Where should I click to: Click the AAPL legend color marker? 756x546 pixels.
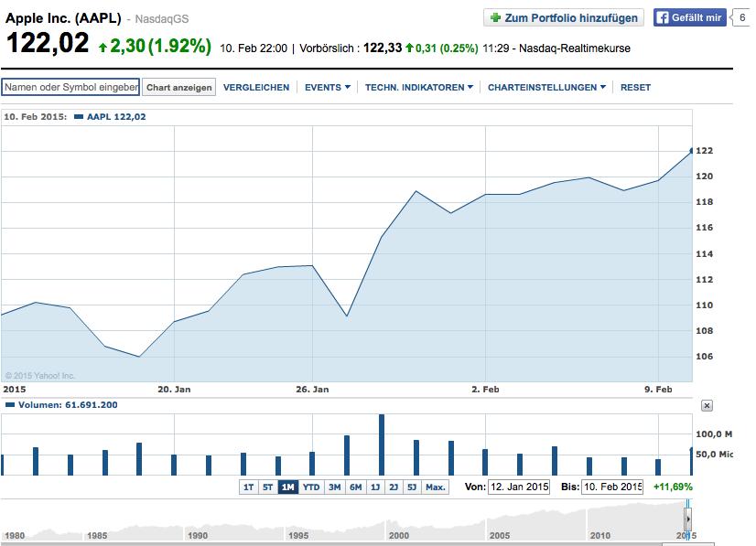79,117
